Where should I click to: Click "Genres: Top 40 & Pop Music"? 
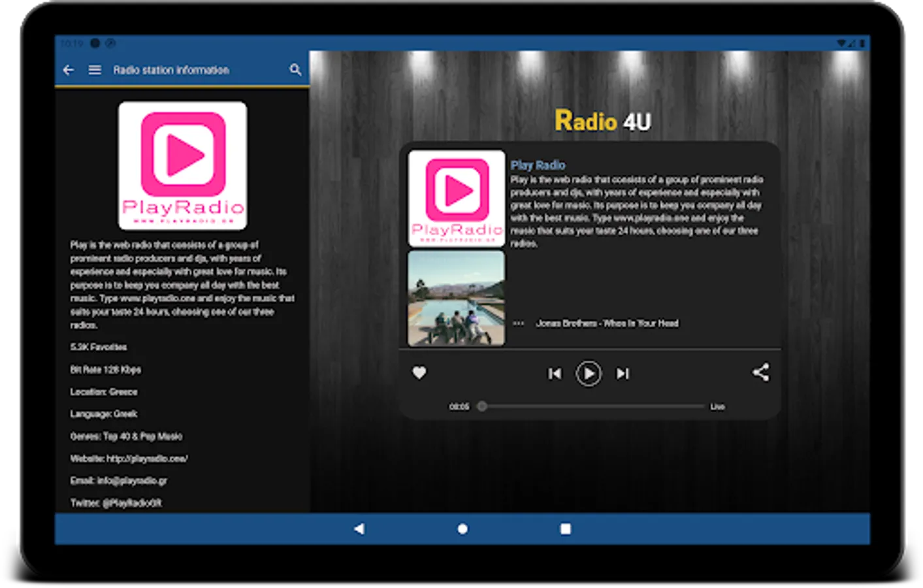click(127, 436)
